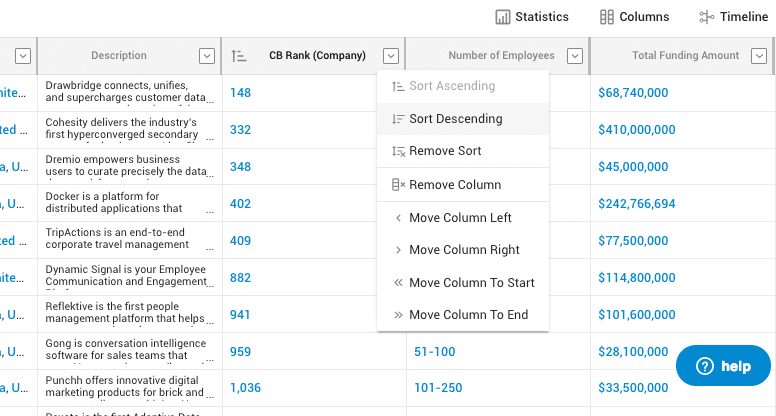Click CB rank value 882
The height and width of the screenshot is (416, 776).
tap(241, 278)
